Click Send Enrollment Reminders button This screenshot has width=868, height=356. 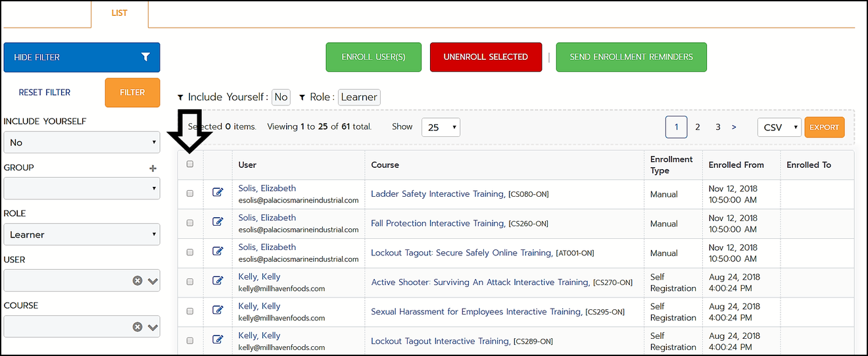631,57
